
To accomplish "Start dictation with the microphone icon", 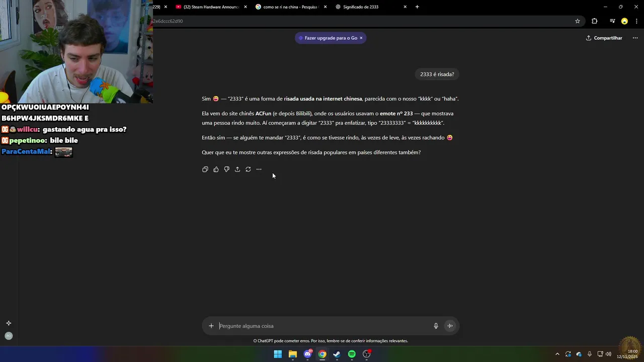I will [436, 326].
